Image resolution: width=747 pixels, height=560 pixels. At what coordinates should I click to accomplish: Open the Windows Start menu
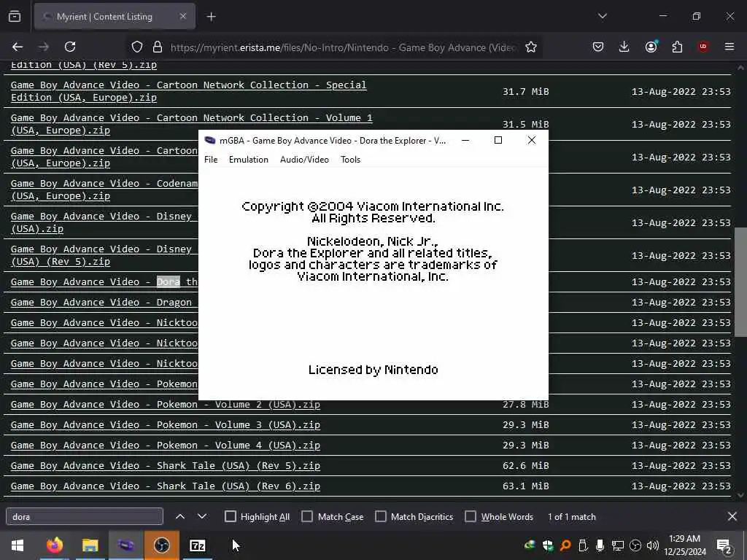click(x=18, y=545)
